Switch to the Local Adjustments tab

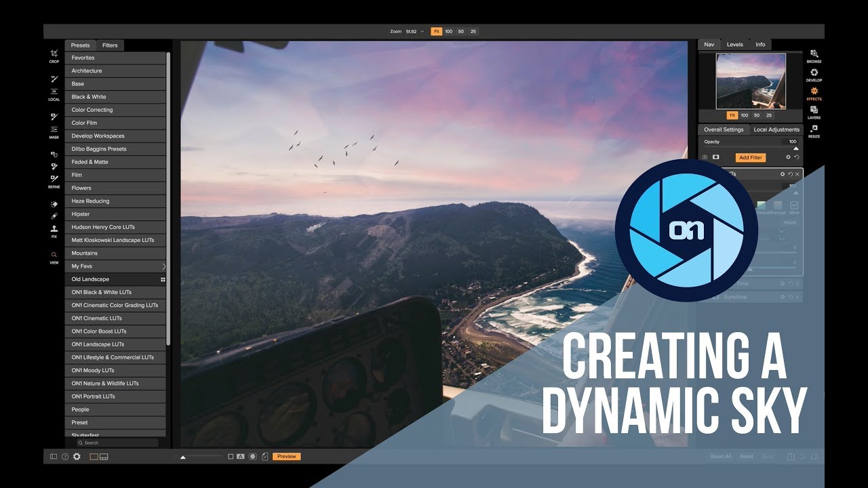point(776,129)
